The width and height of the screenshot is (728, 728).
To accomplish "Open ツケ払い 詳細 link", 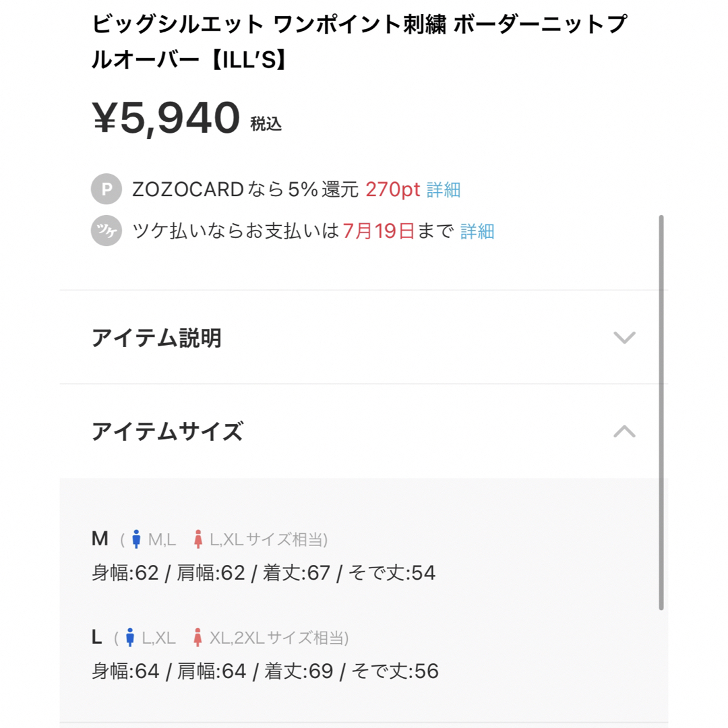I will [477, 231].
